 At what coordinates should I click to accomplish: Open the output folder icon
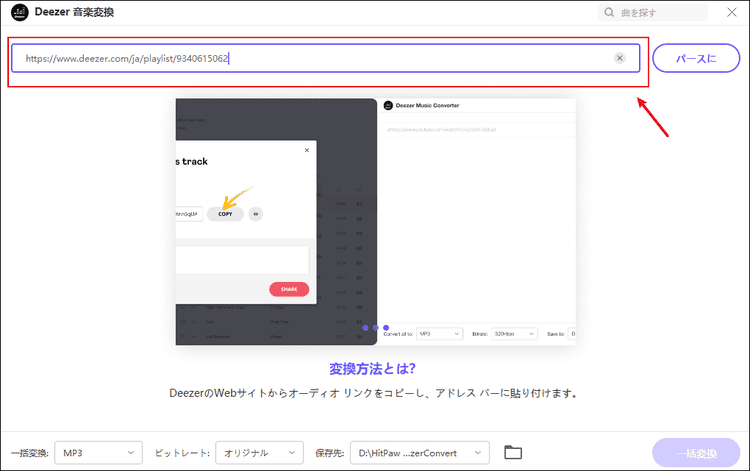(513, 452)
